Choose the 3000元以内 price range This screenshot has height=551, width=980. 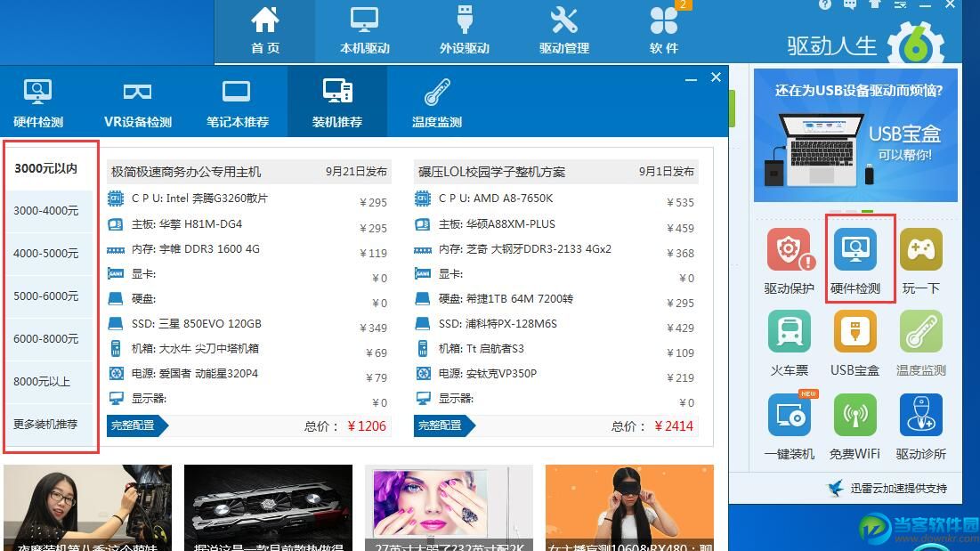pyautogui.click(x=46, y=168)
